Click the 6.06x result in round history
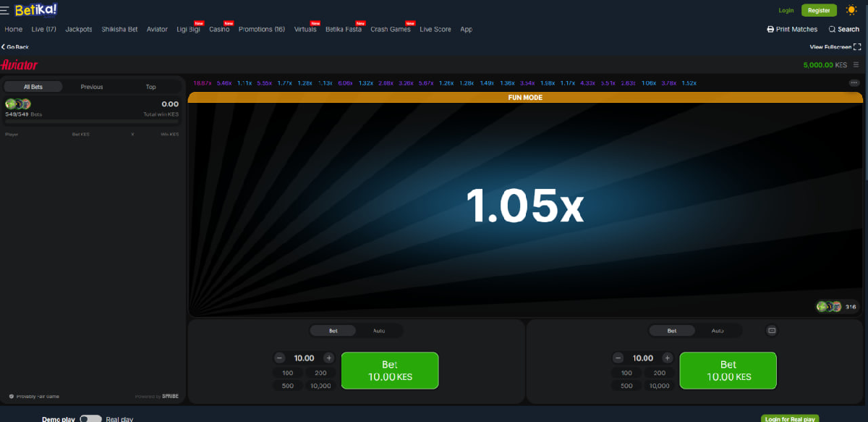Screen dimensions: 868x422 (x=345, y=83)
